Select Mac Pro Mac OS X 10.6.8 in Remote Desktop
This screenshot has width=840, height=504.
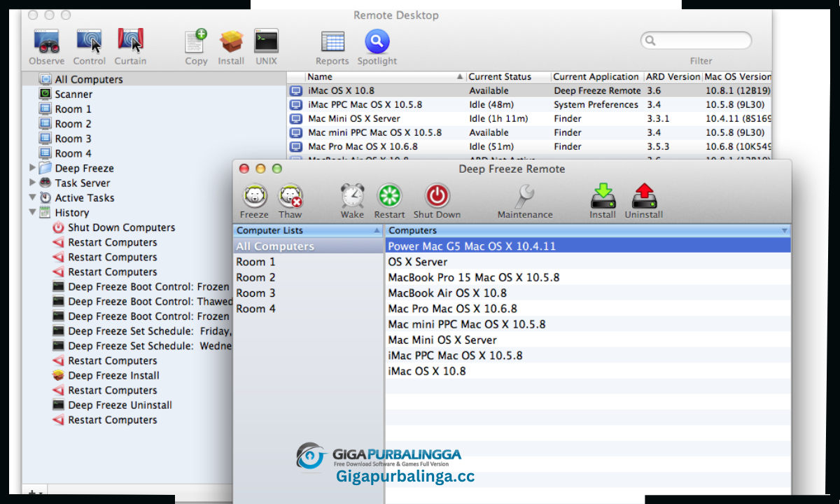(x=530, y=146)
